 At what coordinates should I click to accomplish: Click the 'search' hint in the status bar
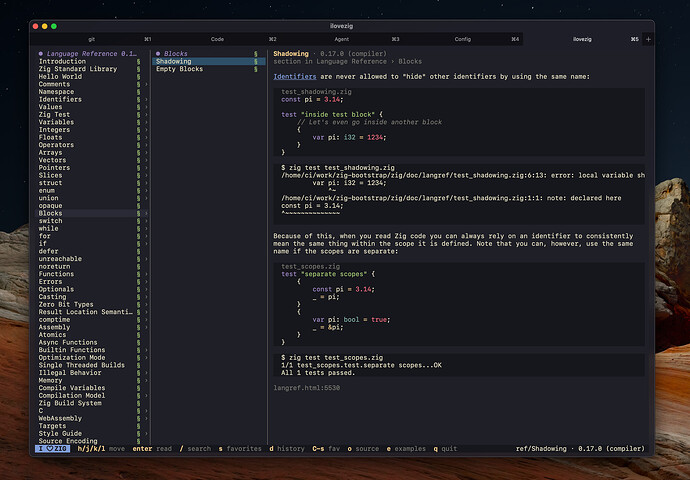coord(199,449)
